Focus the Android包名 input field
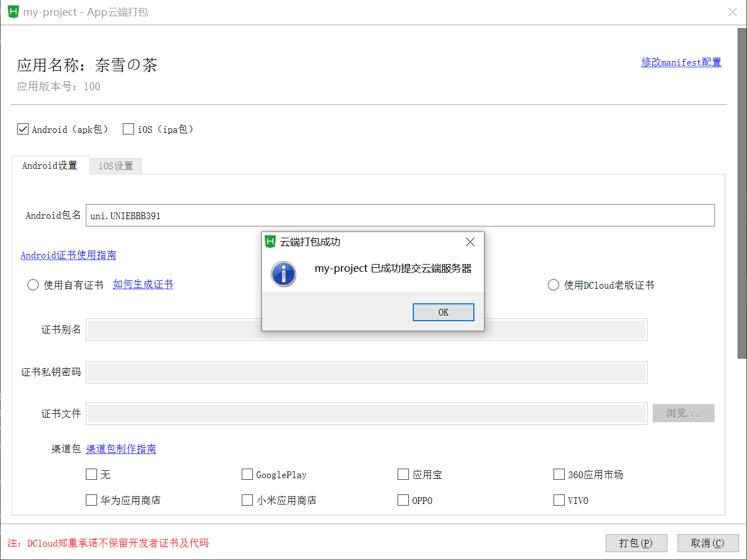 coord(400,215)
